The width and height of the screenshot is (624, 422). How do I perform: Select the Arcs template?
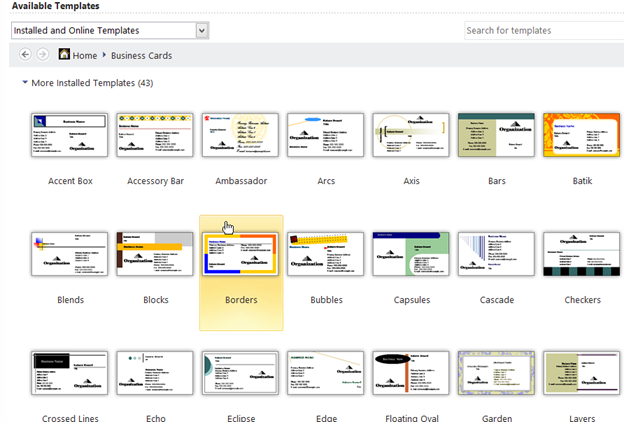pyautogui.click(x=326, y=135)
